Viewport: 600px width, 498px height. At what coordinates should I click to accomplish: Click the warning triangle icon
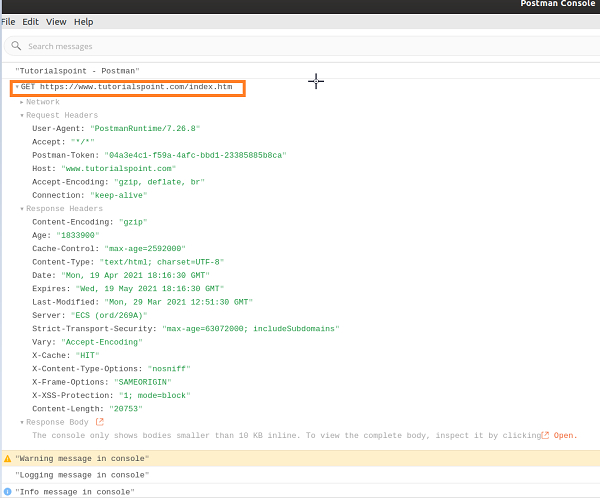tap(7, 458)
